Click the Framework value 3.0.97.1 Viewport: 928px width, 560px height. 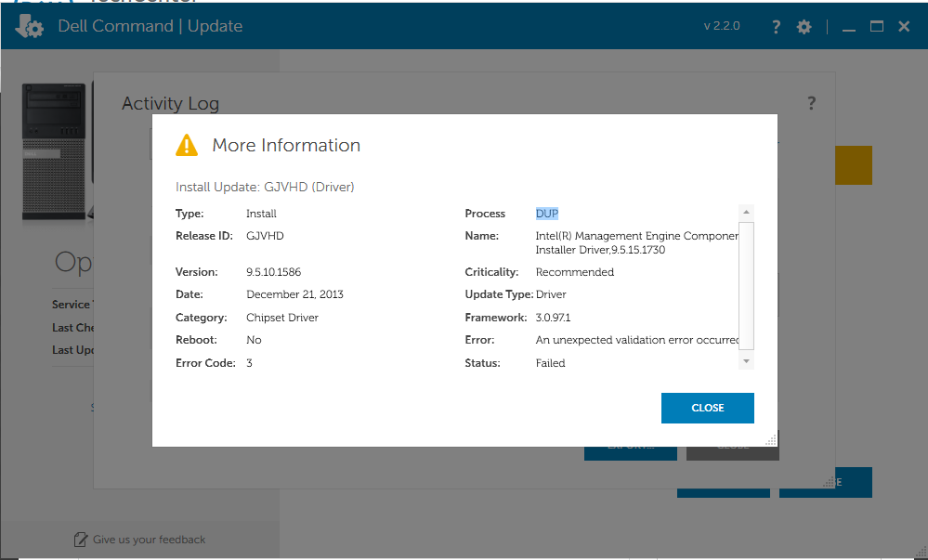(x=553, y=318)
